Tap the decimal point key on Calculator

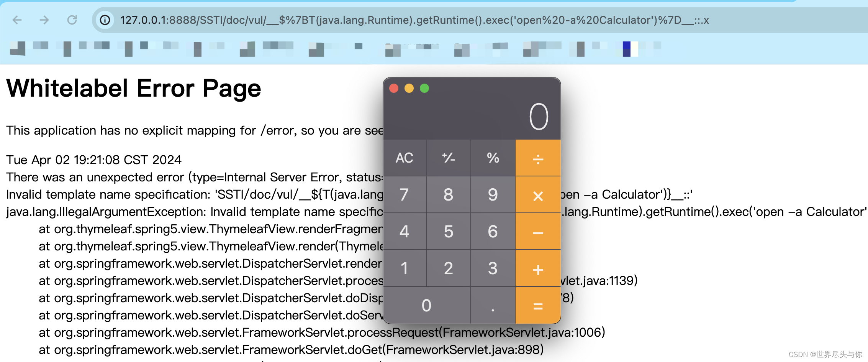point(493,306)
